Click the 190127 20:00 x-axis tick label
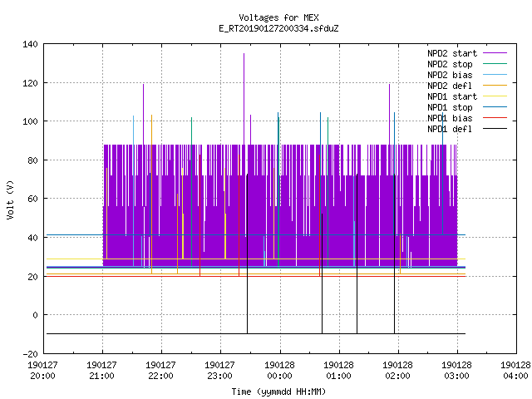Screen dimensions: 532x399 (x=42, y=371)
